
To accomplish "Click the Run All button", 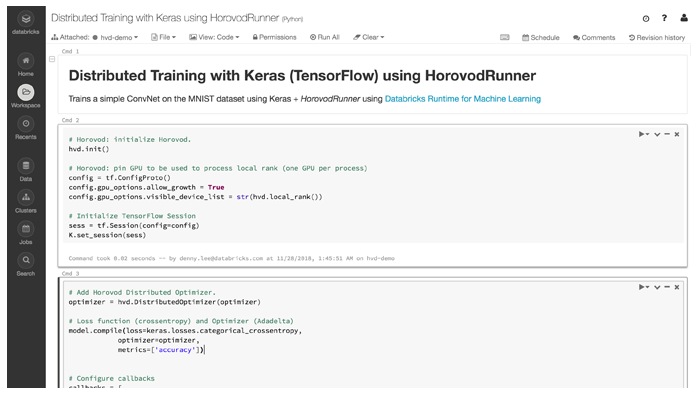I will 325,37.
